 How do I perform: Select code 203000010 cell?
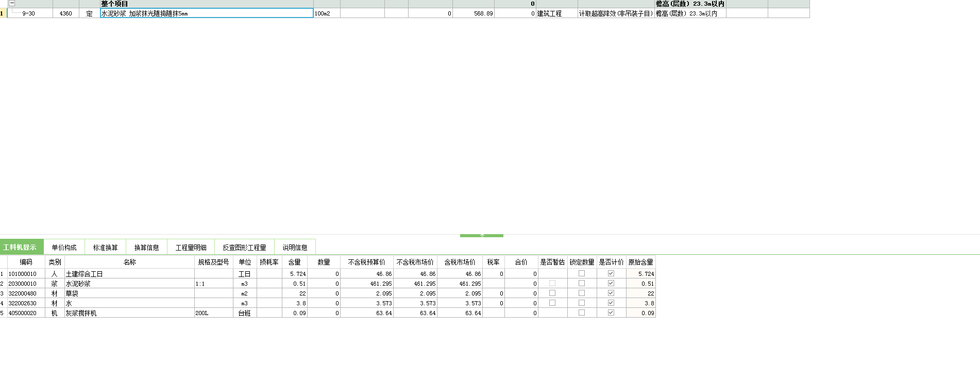tap(26, 284)
